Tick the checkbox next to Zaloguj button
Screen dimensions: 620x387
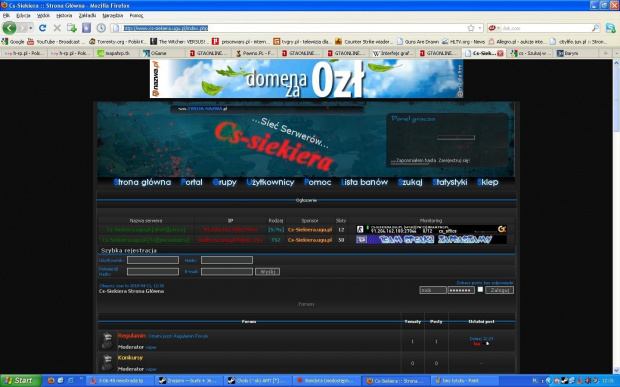point(480,289)
